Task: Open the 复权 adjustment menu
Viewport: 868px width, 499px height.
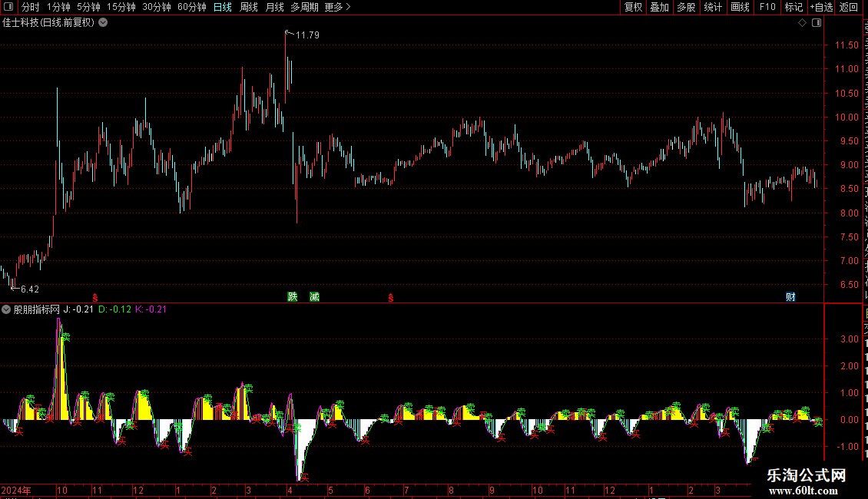Action: point(633,7)
